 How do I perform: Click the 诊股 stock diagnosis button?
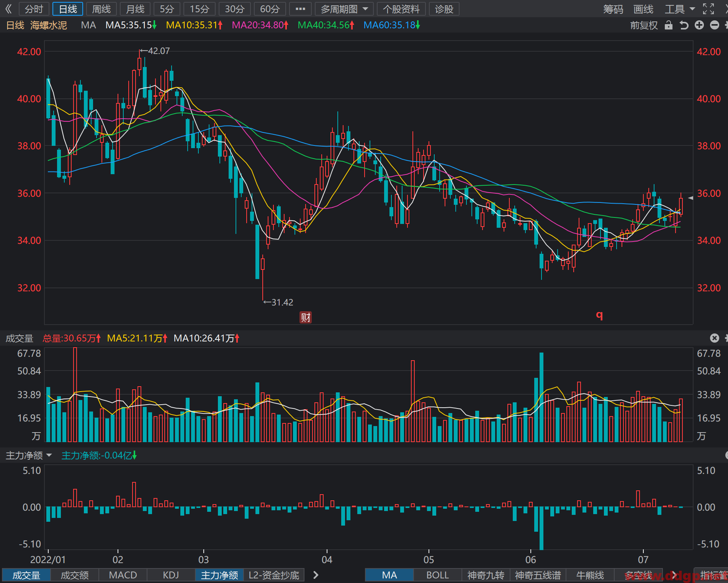point(444,9)
